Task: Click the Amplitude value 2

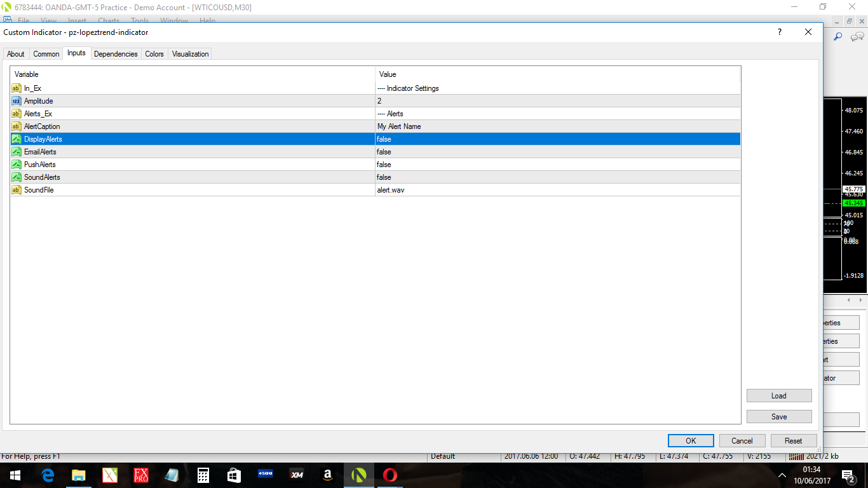Action: (x=558, y=101)
